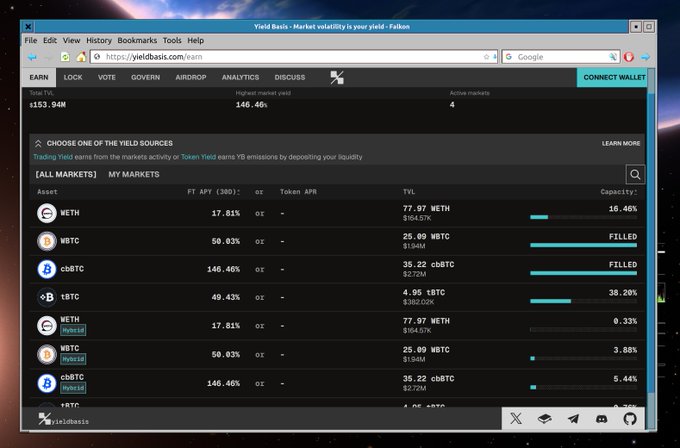Open the Help menu

click(x=196, y=40)
